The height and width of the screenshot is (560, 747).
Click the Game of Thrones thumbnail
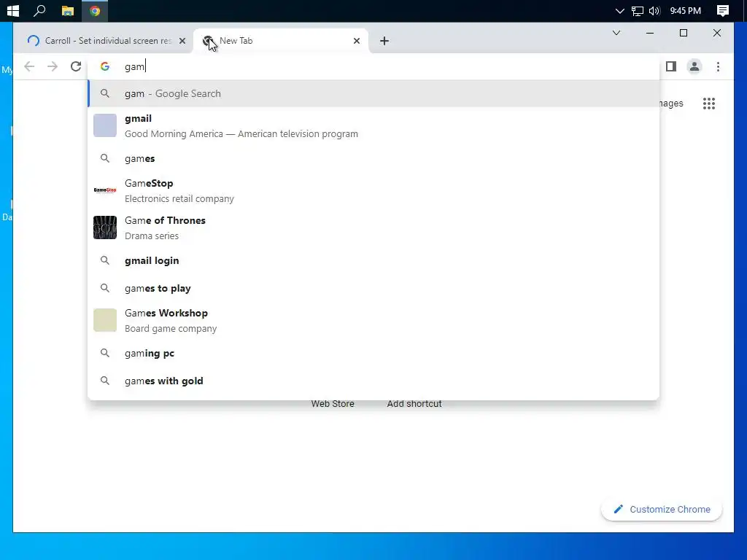coord(105,227)
